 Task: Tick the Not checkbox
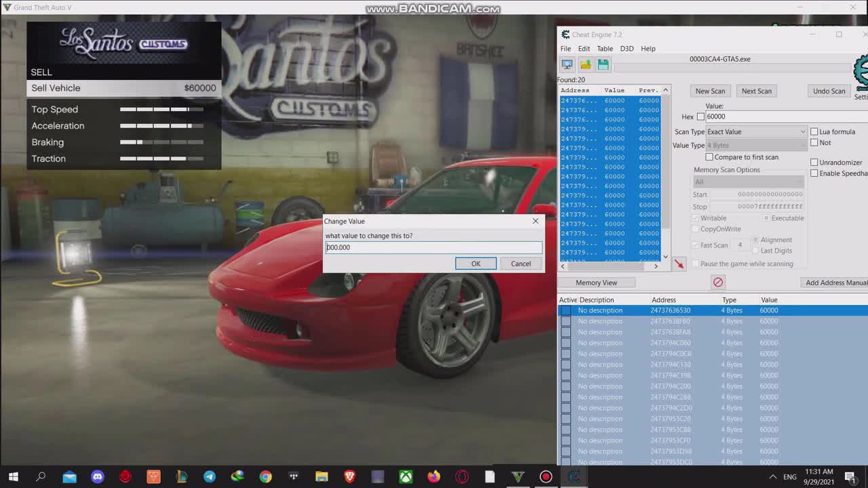pos(814,142)
